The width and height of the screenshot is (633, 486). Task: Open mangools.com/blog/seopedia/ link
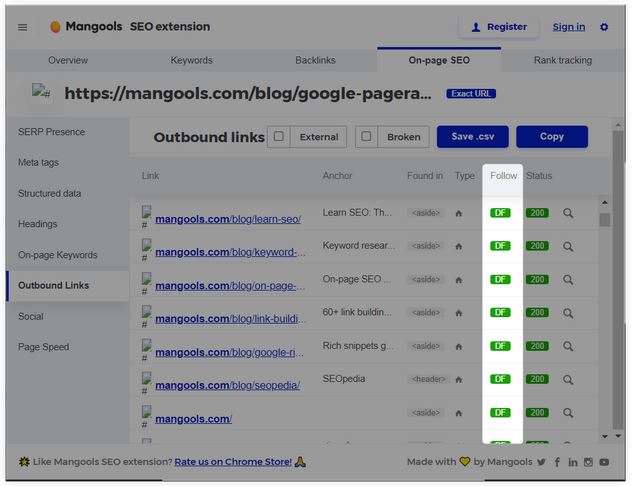pyautogui.click(x=228, y=385)
